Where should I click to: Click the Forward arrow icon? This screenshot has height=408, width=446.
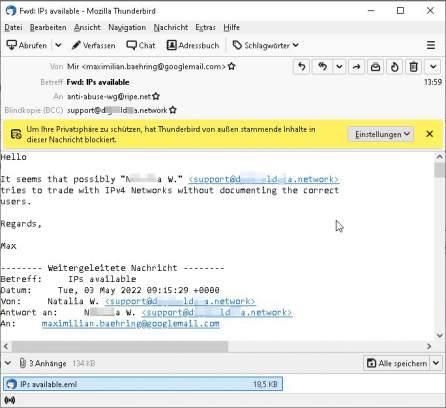tap(356, 67)
